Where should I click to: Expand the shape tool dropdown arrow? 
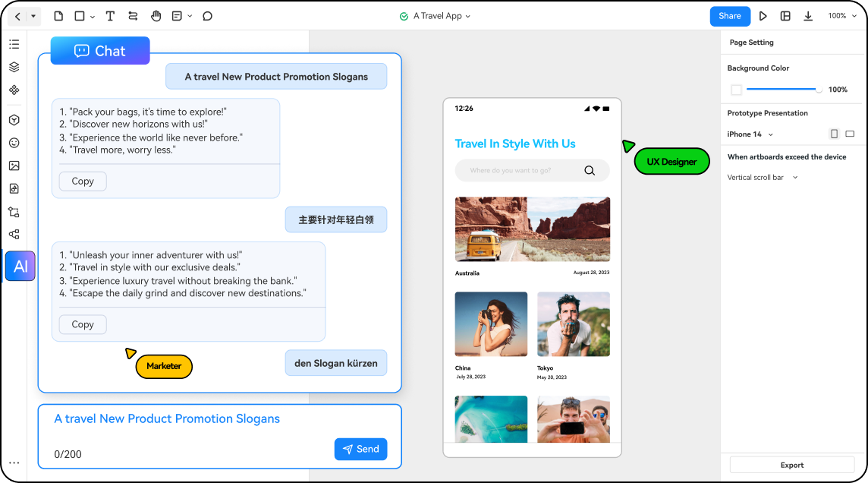93,17
